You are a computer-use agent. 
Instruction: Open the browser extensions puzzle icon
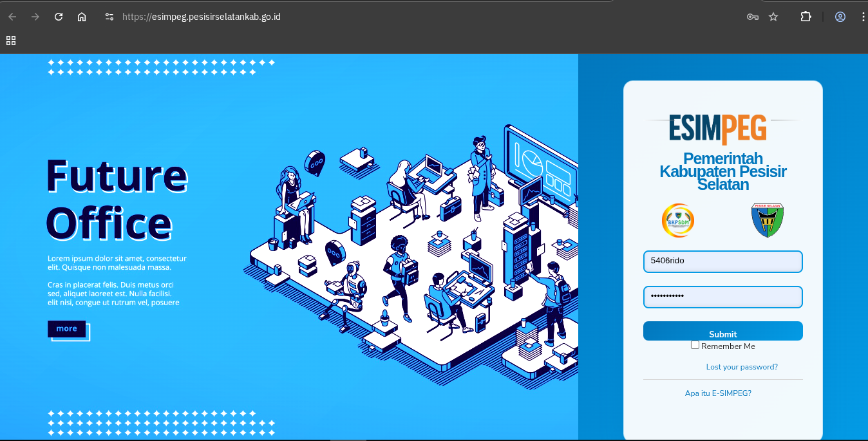pyautogui.click(x=806, y=17)
